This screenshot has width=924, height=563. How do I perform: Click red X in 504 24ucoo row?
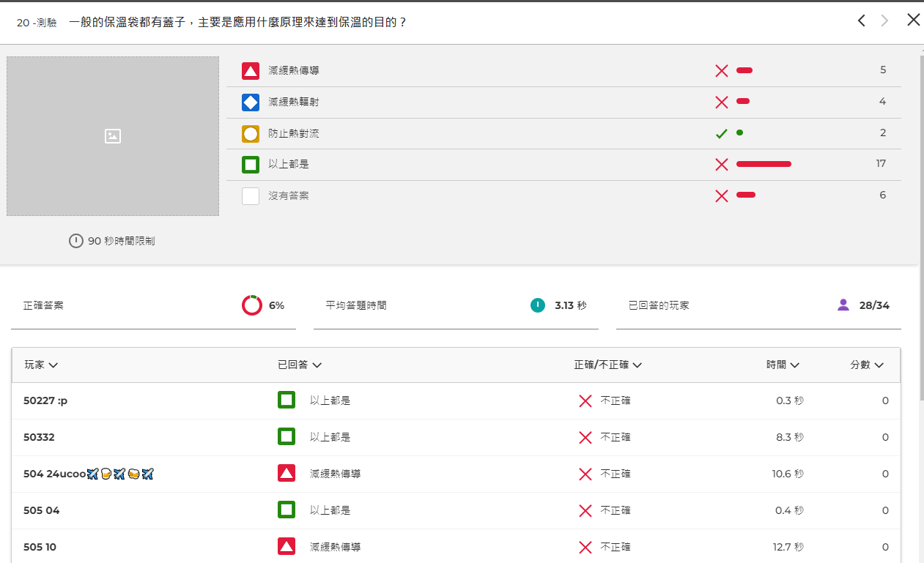coord(585,474)
